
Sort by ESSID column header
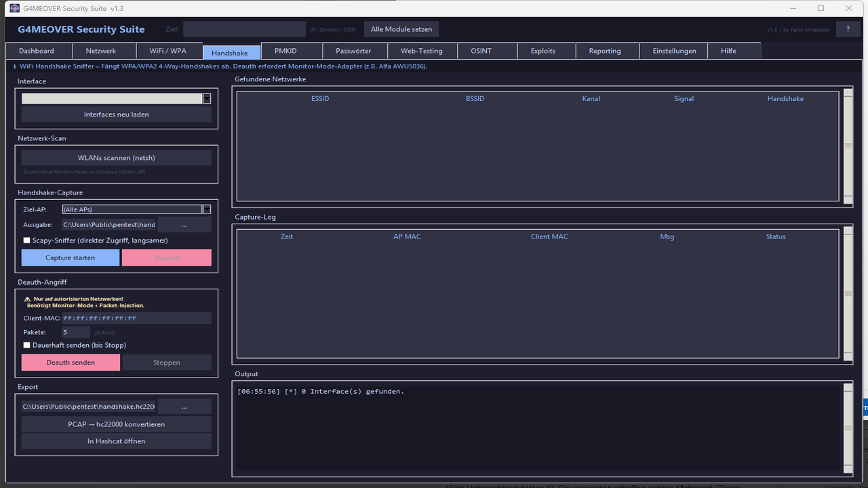pos(320,99)
